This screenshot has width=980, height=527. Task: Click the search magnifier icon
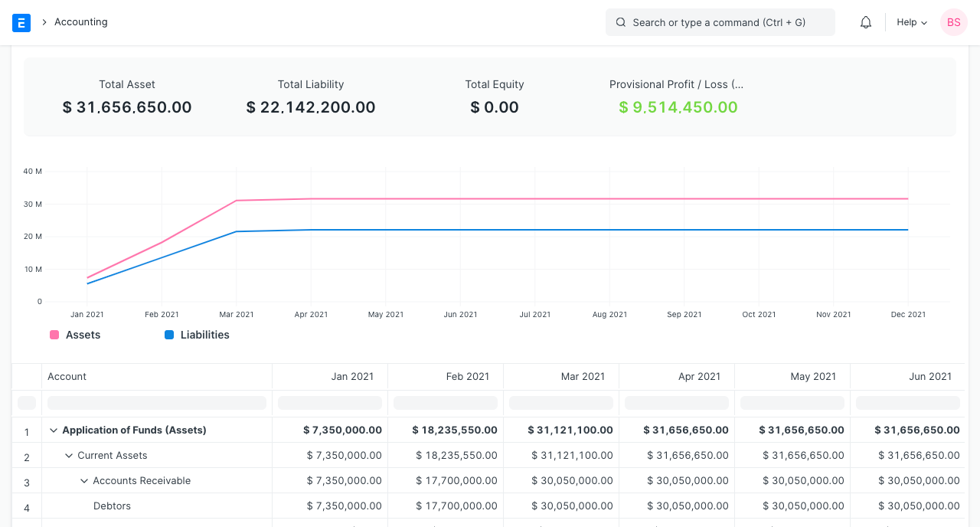click(x=621, y=22)
